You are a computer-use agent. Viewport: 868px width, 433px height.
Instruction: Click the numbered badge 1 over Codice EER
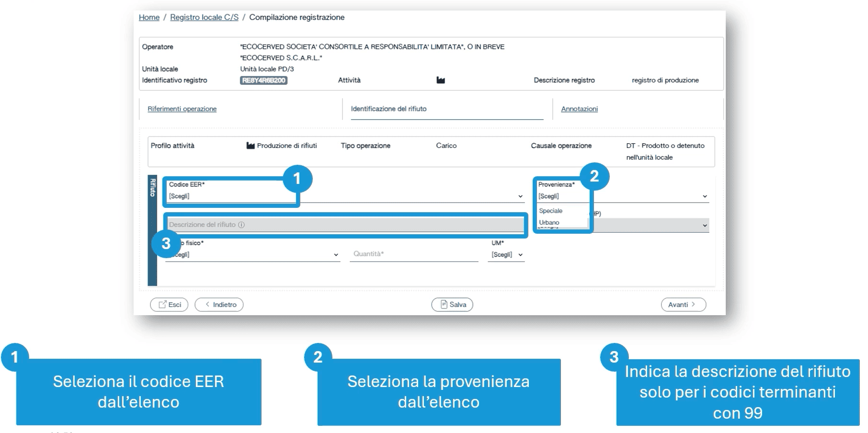pos(297,179)
